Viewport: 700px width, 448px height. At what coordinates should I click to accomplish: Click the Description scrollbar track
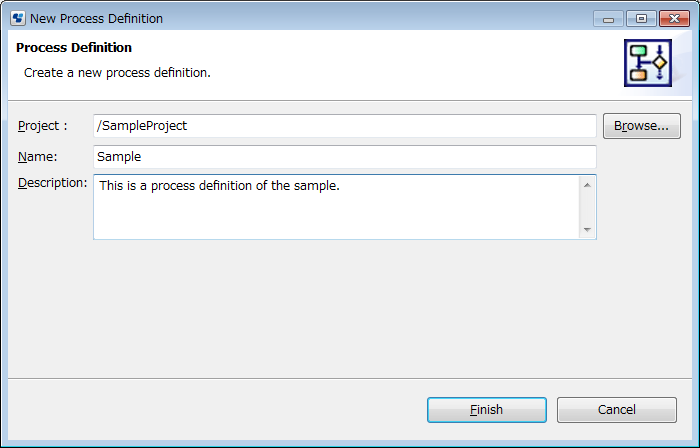pyautogui.click(x=587, y=207)
